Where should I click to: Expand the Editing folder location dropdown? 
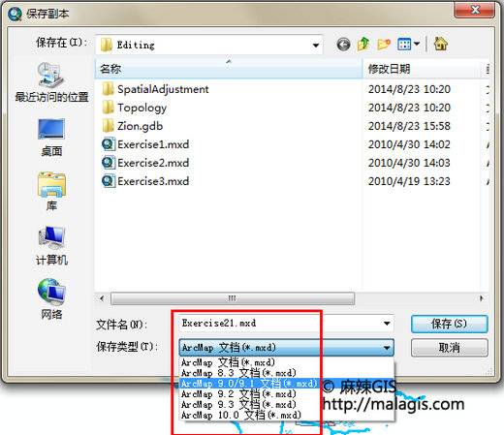pyautogui.click(x=316, y=46)
